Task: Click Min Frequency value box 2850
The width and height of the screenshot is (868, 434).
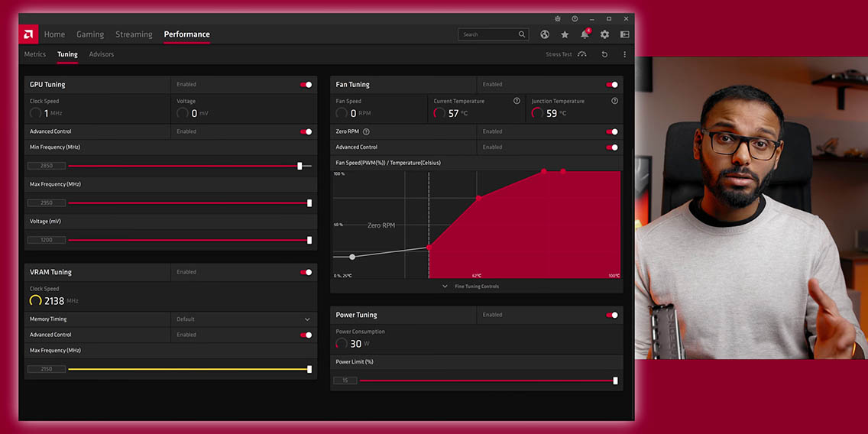Action: (x=47, y=166)
